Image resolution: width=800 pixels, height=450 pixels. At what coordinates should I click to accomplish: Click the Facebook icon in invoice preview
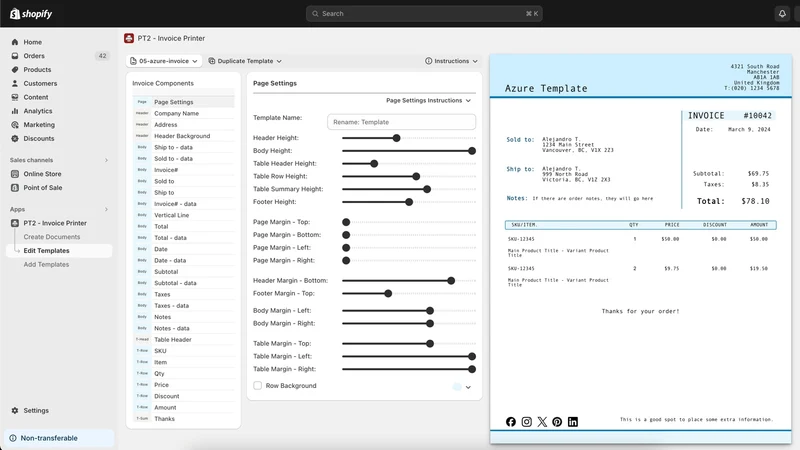tap(511, 421)
